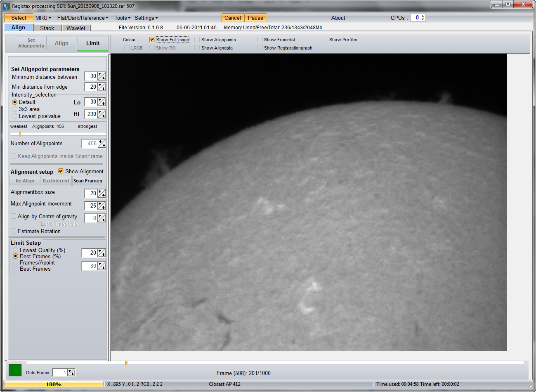Image resolution: width=536 pixels, height=392 pixels.
Task: Open the About menu item
Action: (x=338, y=18)
